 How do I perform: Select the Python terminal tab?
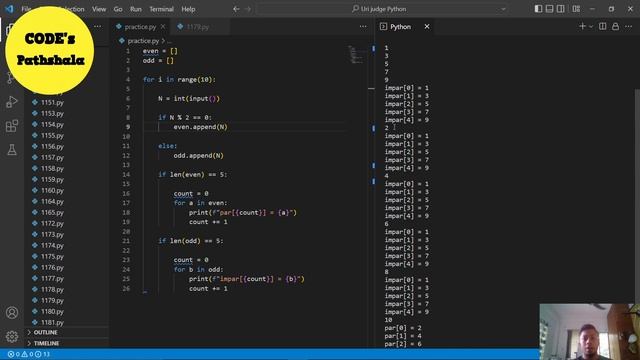coord(400,27)
